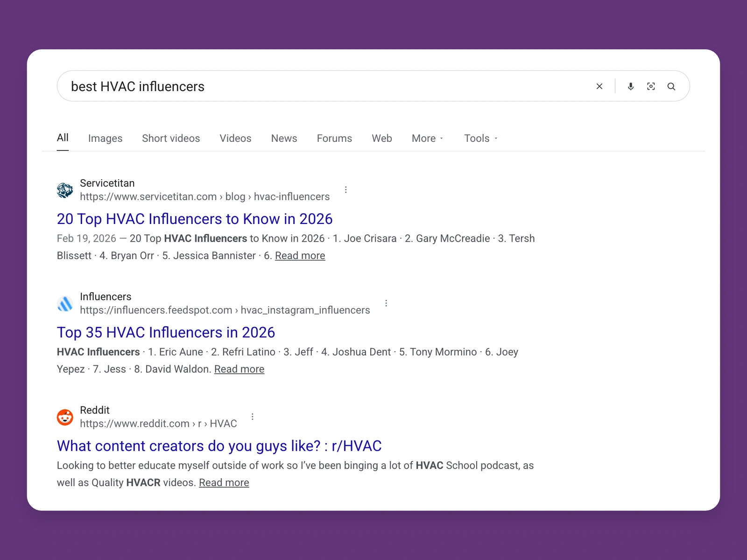Image resolution: width=747 pixels, height=560 pixels.
Task: Click the servicetitan.com blog hvac-influencers URL
Action: (204, 196)
